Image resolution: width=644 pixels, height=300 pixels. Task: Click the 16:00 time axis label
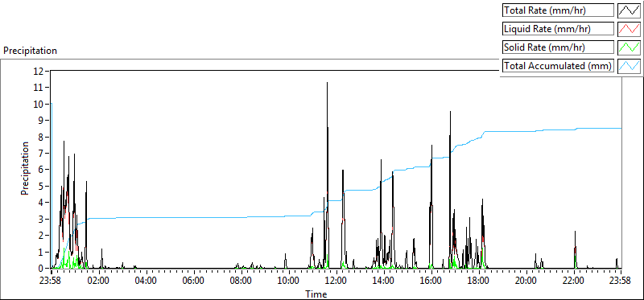click(x=431, y=282)
